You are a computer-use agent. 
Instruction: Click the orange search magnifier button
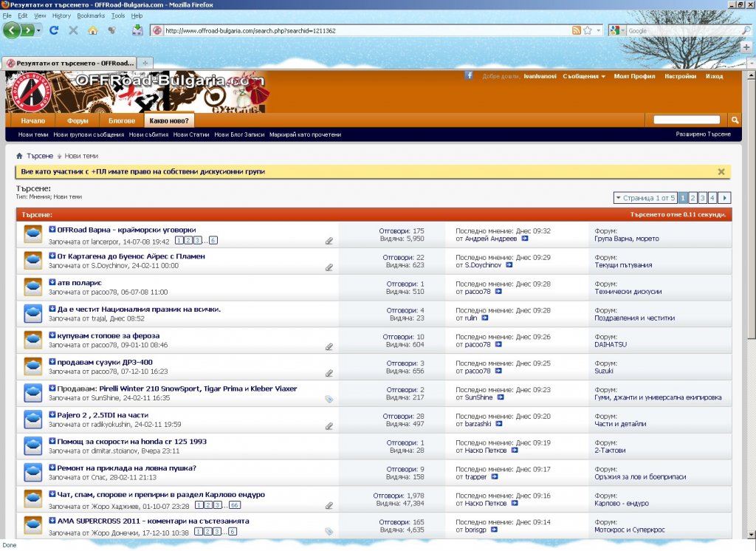735,120
